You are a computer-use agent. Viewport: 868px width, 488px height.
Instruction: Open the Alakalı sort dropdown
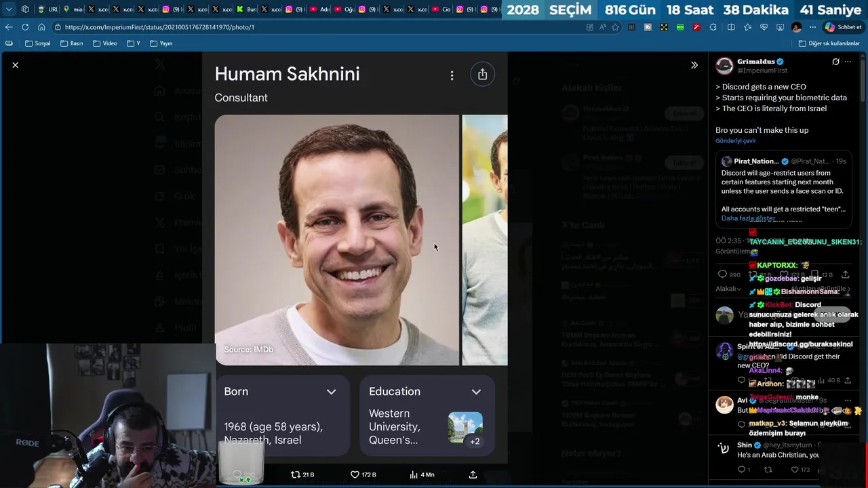[728, 289]
